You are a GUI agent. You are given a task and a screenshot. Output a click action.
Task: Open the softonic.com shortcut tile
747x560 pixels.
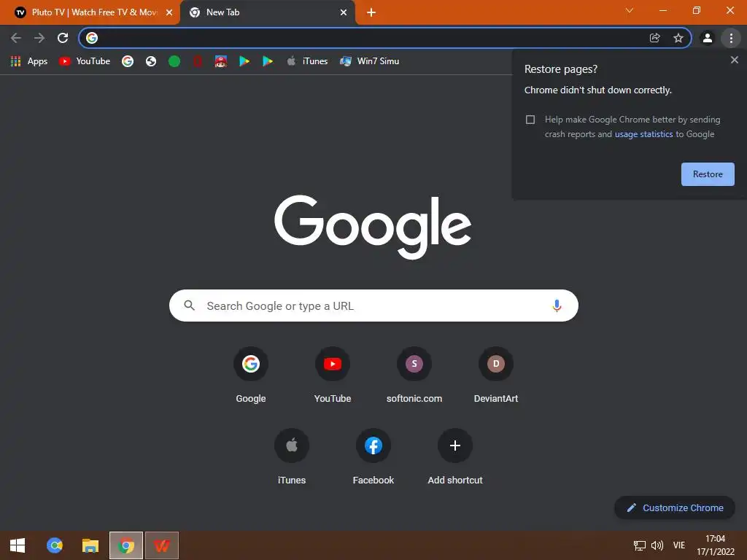click(x=414, y=376)
